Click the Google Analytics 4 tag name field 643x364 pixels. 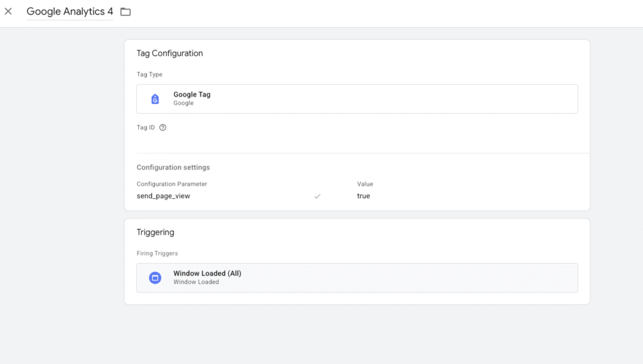[x=70, y=12]
